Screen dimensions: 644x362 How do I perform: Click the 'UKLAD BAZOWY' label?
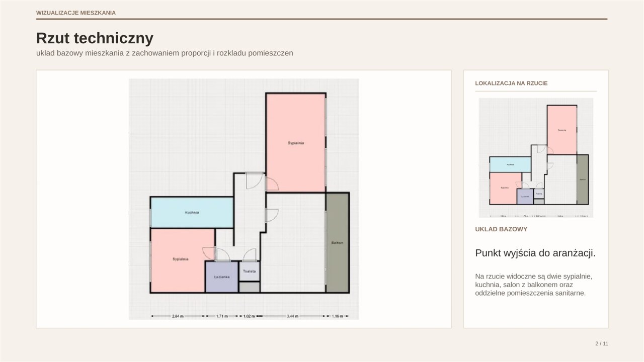click(501, 229)
